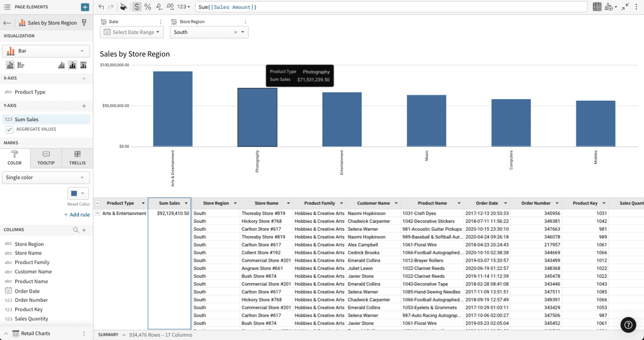Add a column to the Y-Axis

click(84, 106)
